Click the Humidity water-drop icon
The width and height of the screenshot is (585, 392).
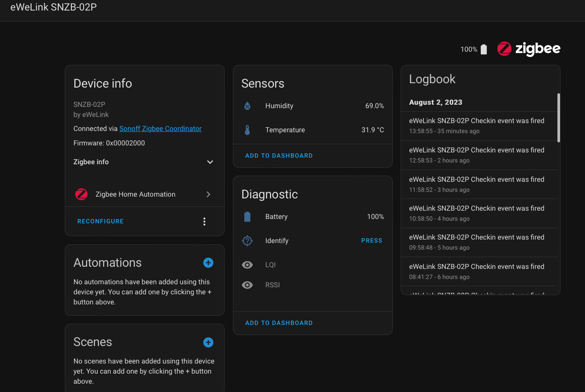(247, 106)
